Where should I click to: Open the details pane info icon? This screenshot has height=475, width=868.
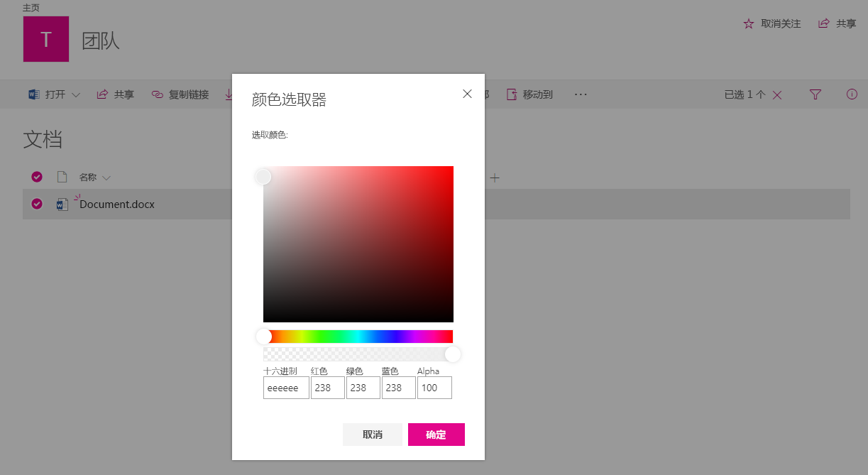coord(852,94)
